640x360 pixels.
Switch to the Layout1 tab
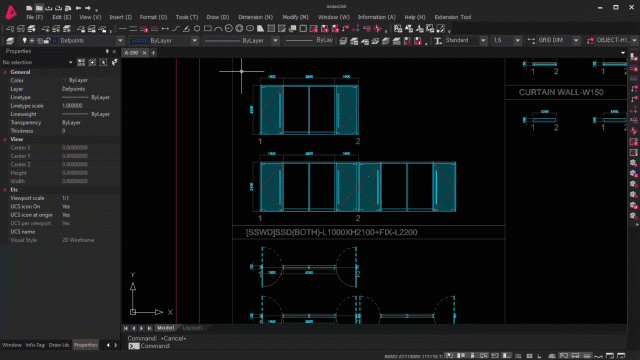[x=192, y=328]
